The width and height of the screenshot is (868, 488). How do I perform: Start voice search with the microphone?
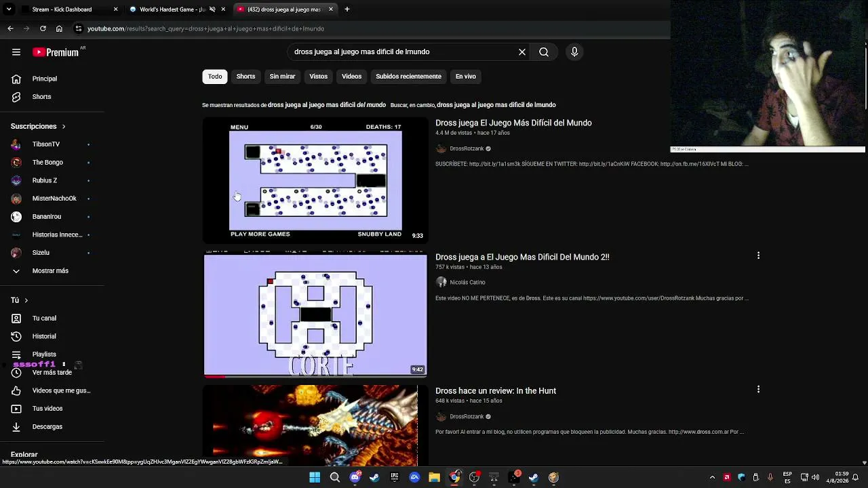pyautogui.click(x=574, y=52)
